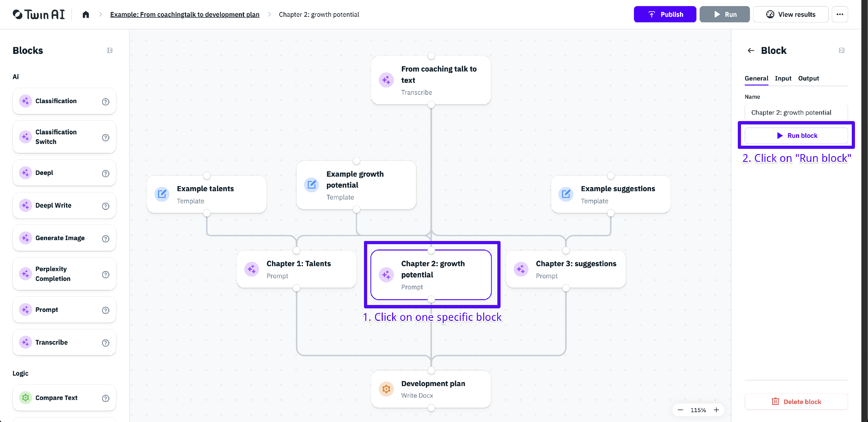Select the Example suggestions template node
Viewport: 868px width, 422px height.
(610, 194)
